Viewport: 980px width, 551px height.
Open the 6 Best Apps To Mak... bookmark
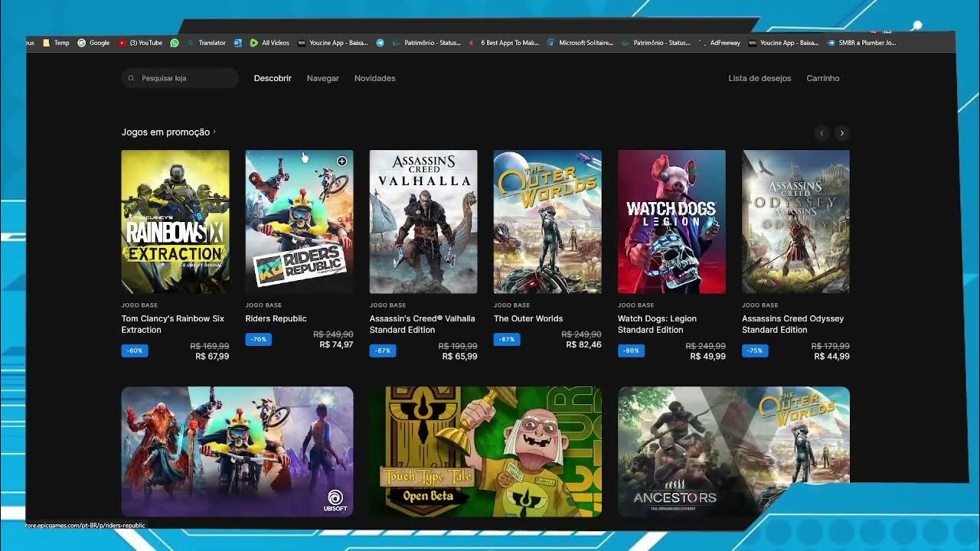point(504,43)
